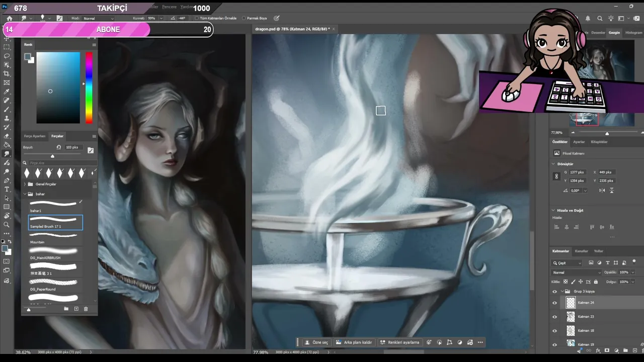
Task: Click 'Arka planı kaldır' button
Action: pyautogui.click(x=354, y=342)
